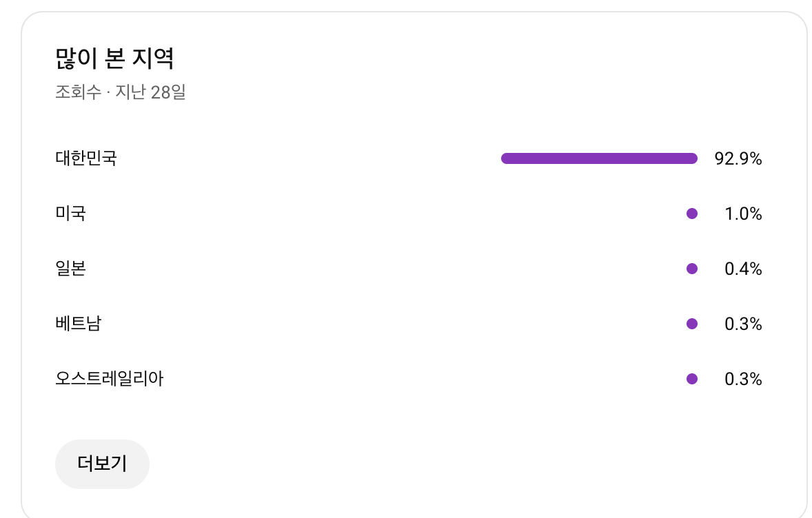812x518 pixels.
Task: Click the purple bar for 대한민국
Action: click(x=599, y=158)
